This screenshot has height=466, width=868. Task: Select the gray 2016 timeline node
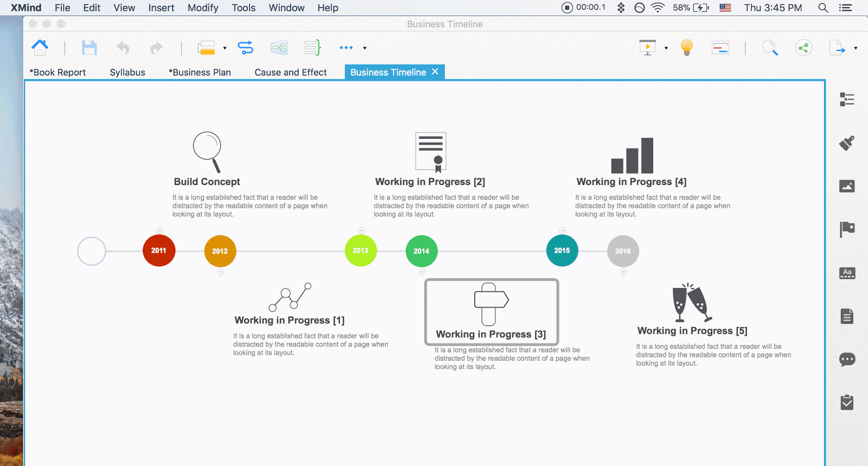coord(623,251)
